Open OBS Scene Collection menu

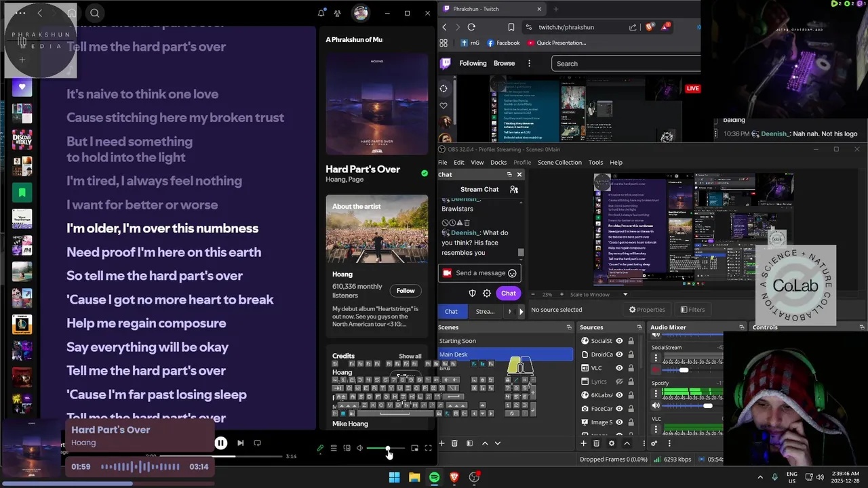pos(559,163)
